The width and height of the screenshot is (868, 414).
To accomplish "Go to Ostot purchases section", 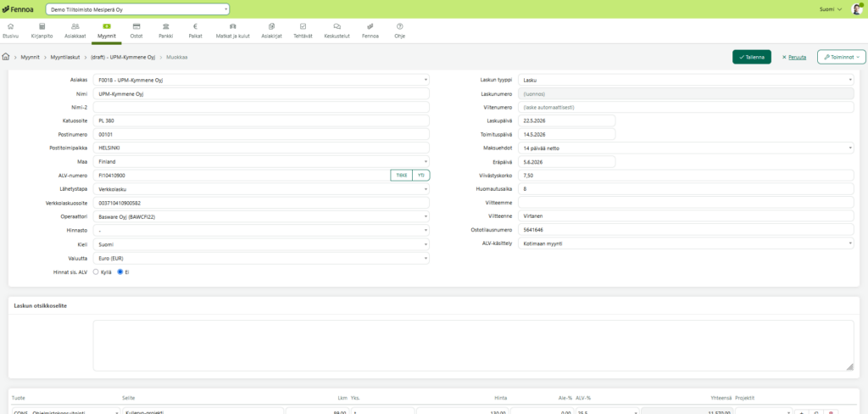I will 136,31.
